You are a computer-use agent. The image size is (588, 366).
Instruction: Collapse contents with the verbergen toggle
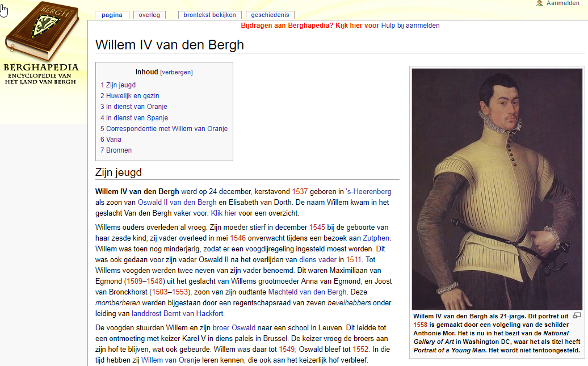[x=177, y=73]
